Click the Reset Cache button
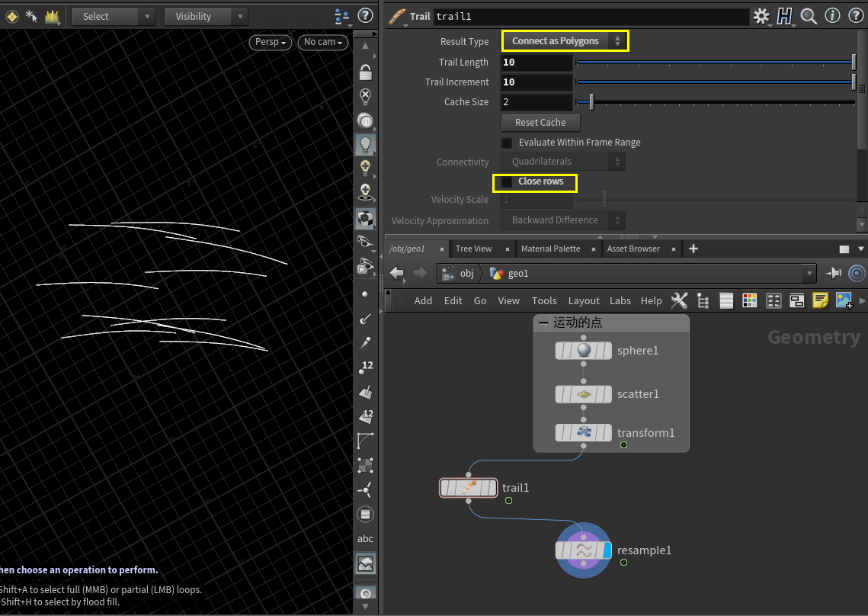This screenshot has height=616, width=868. point(540,123)
